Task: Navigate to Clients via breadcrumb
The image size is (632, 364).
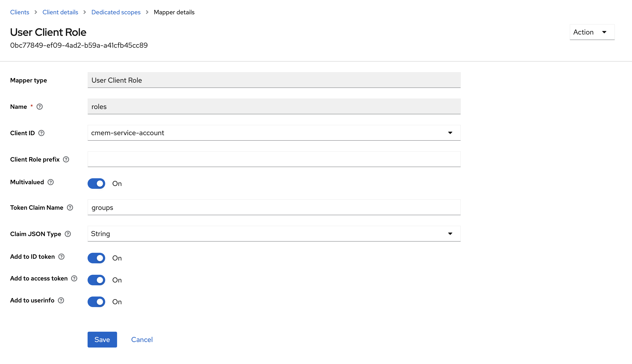Action: click(20, 12)
